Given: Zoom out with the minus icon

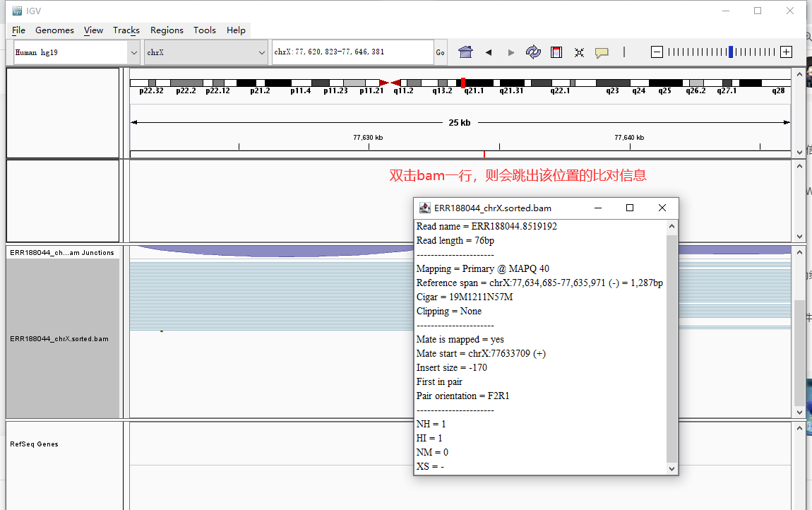Looking at the screenshot, I should tap(657, 52).
